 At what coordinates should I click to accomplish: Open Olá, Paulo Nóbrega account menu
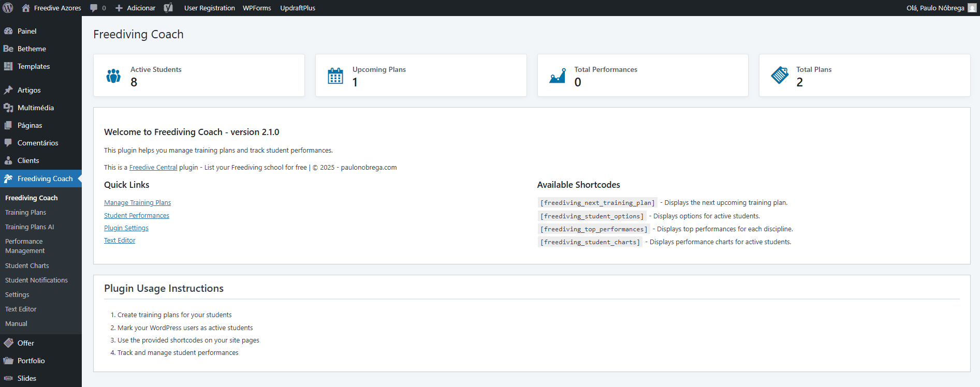pyautogui.click(x=935, y=8)
